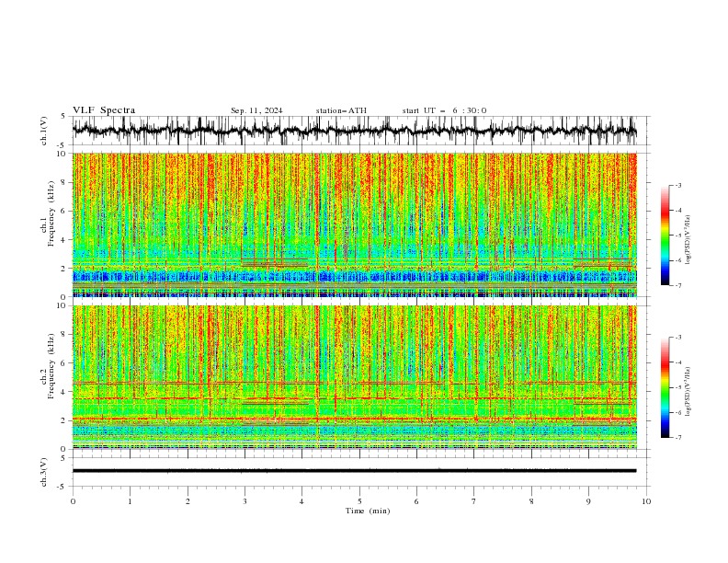Click the "-7" label on ch.1 color bar

point(678,285)
